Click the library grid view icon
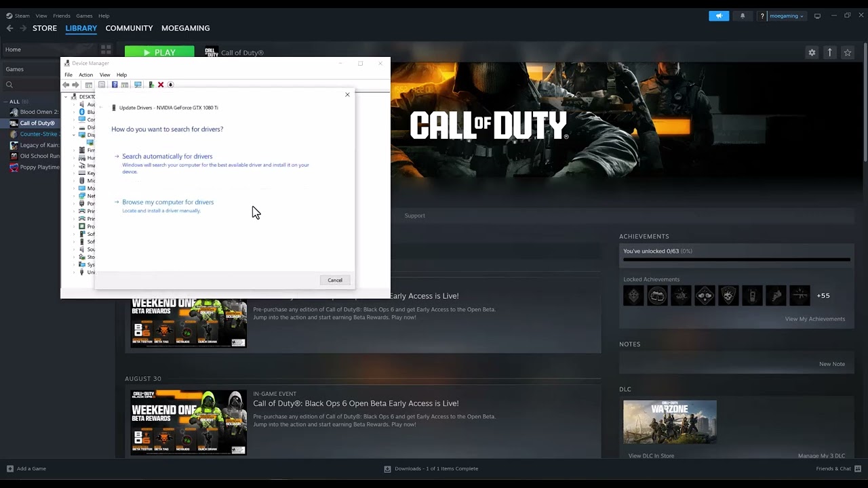The image size is (868, 488). pyautogui.click(x=106, y=49)
